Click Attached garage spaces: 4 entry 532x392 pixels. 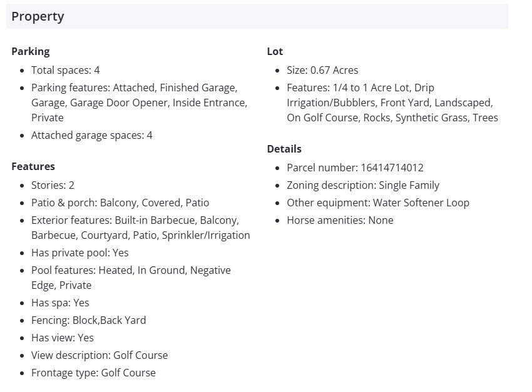point(91,135)
